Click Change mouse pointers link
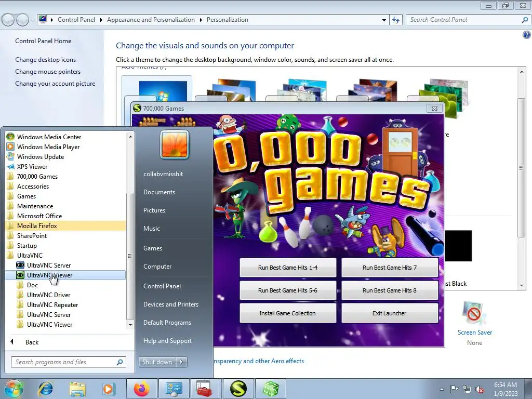The width and height of the screenshot is (532, 399). 48,72
